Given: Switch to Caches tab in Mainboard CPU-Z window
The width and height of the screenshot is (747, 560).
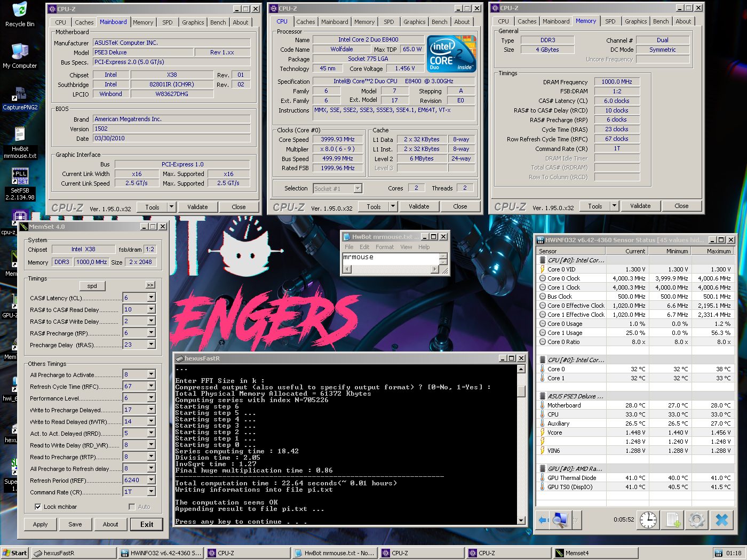Looking at the screenshot, I should pos(84,22).
